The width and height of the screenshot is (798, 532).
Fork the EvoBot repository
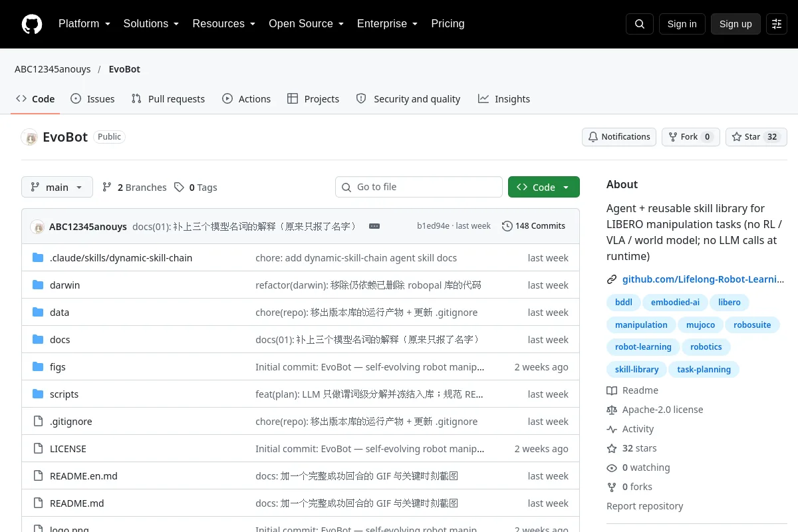[691, 137]
